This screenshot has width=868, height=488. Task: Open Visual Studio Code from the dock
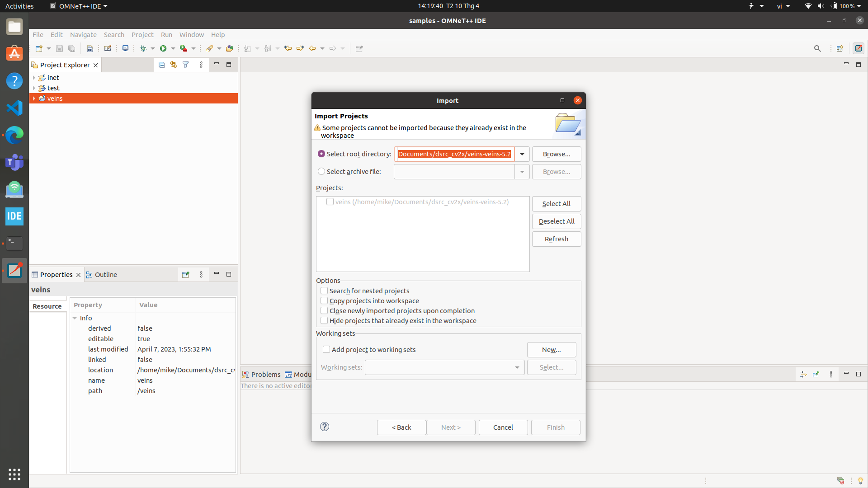click(x=14, y=108)
